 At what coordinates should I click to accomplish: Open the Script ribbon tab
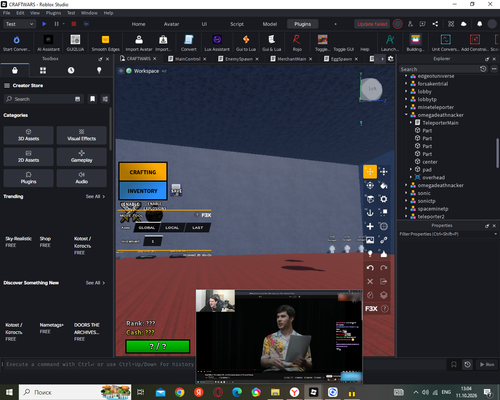(x=237, y=24)
